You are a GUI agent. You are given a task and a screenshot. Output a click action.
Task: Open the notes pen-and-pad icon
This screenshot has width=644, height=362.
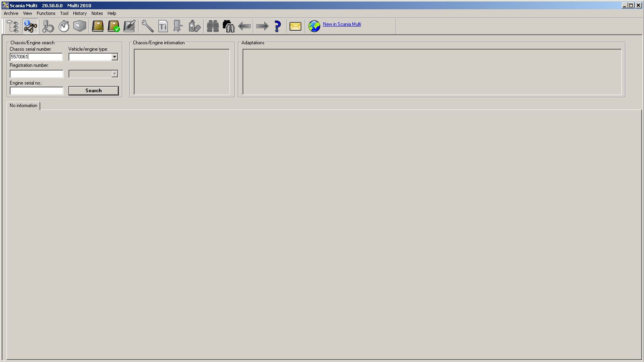[129, 26]
